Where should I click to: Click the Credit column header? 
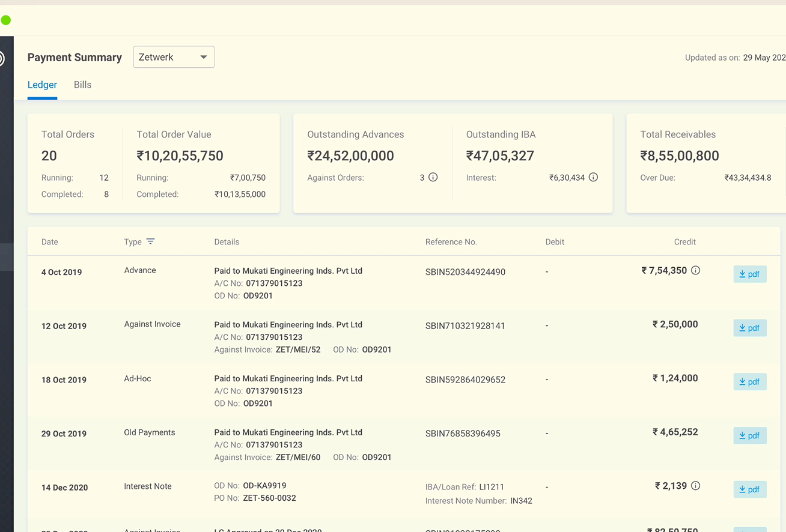(684, 242)
